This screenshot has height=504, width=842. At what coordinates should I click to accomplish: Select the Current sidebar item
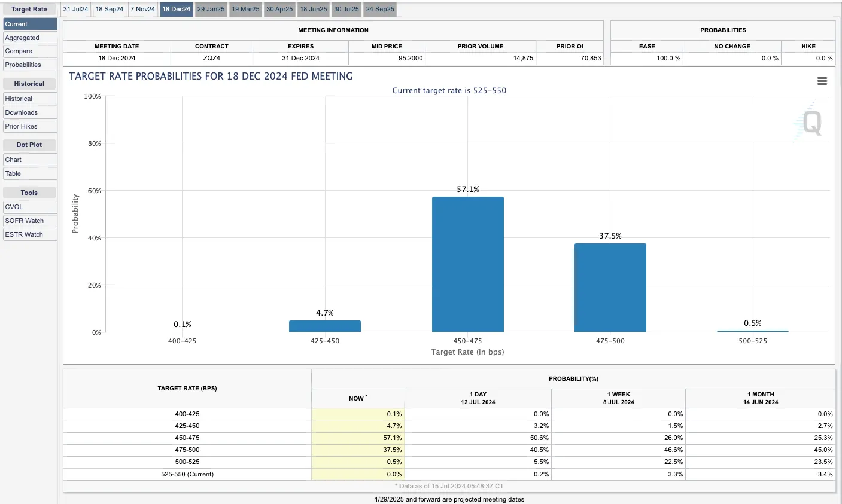(29, 24)
